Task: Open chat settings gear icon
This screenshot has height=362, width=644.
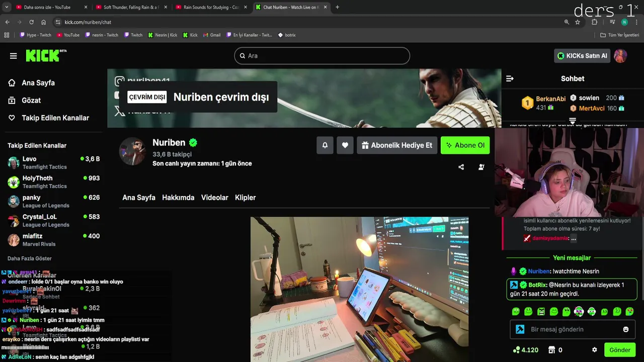Action: click(595, 350)
